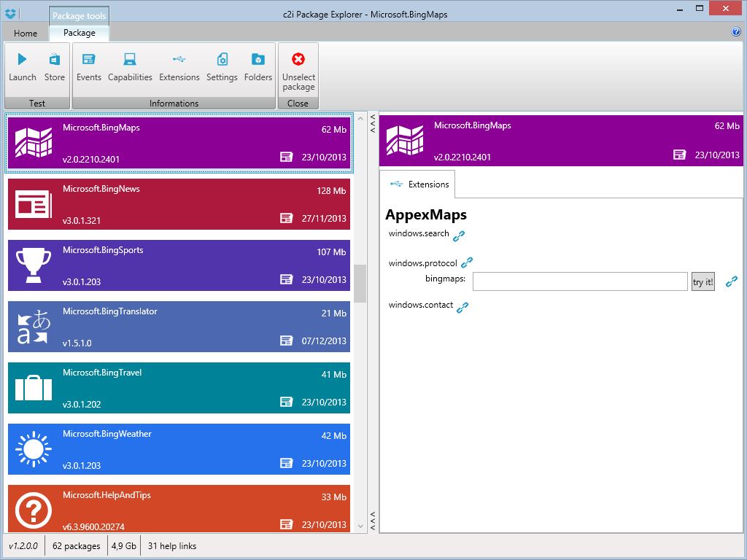Screen dimensions: 747x560
Task: Click the package list scrollbar thumb
Action: point(360,284)
